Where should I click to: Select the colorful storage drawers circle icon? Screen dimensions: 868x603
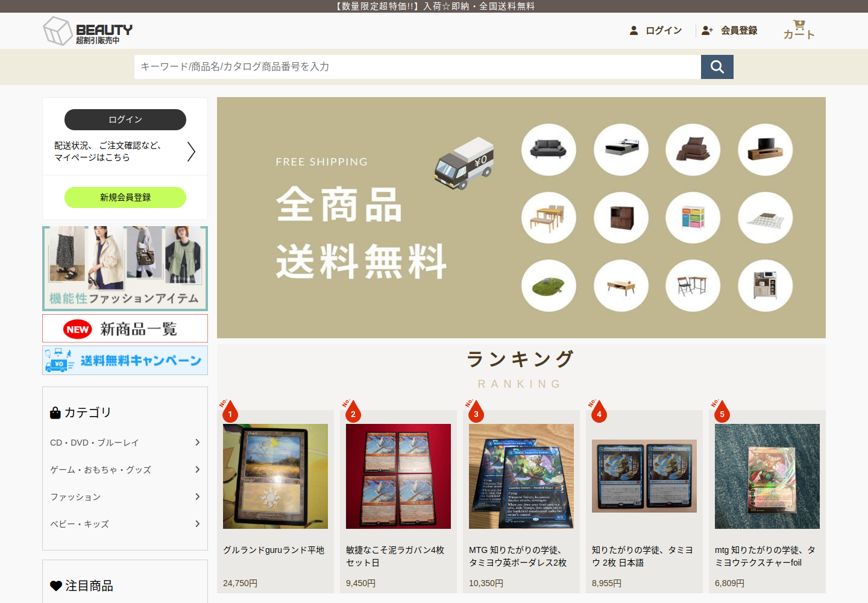[x=693, y=218]
